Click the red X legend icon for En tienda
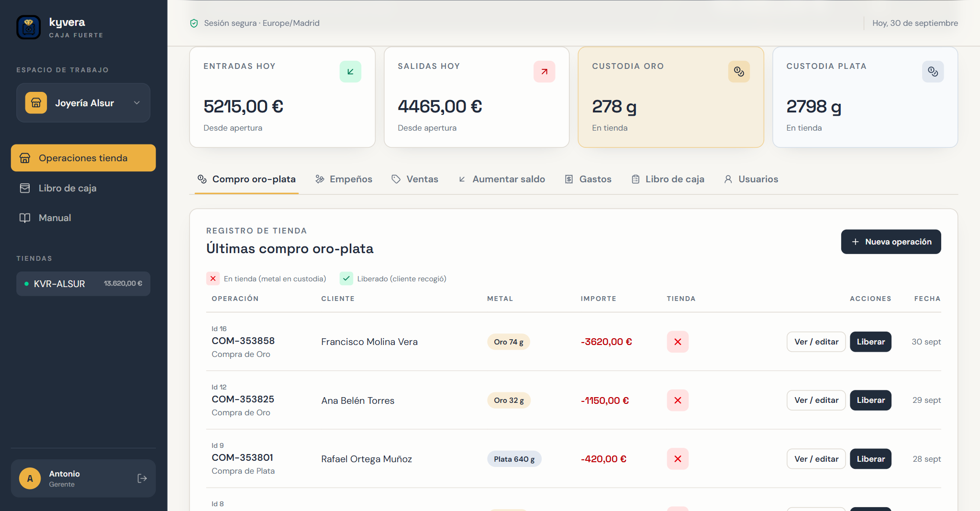 (213, 278)
